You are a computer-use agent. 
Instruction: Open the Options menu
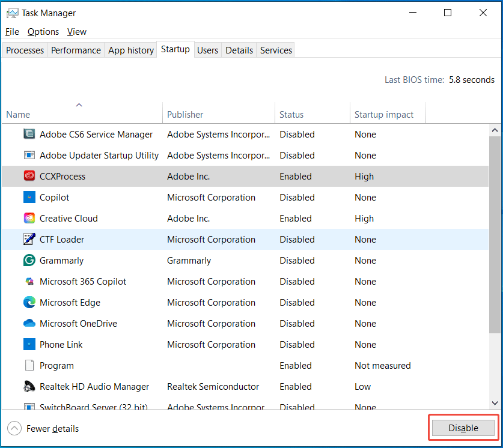click(43, 32)
